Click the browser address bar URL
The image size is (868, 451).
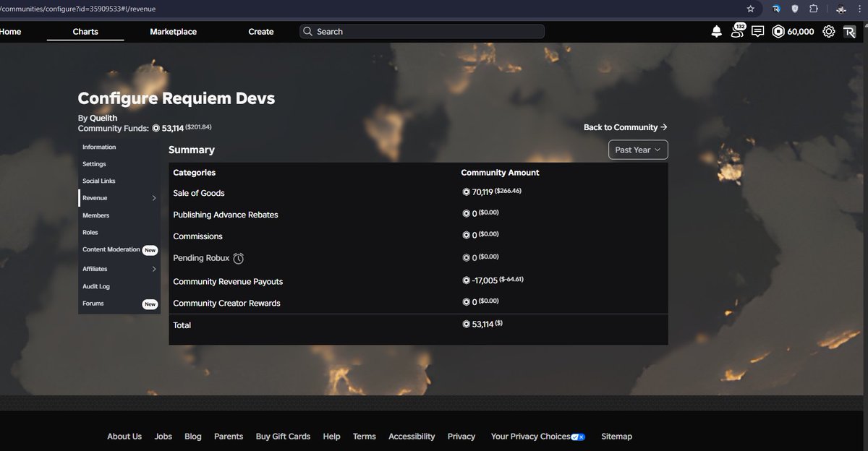[78, 9]
